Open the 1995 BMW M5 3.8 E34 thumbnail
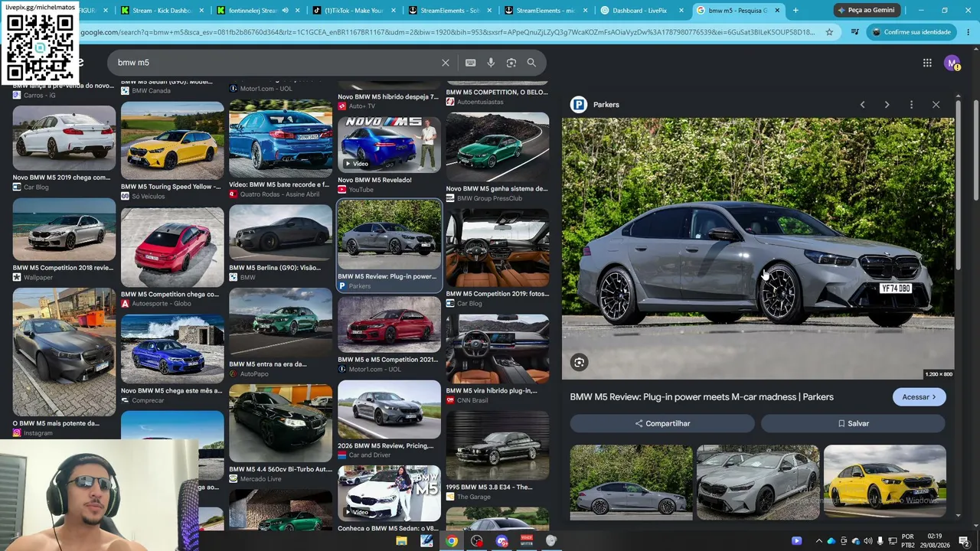The height and width of the screenshot is (551, 980). [x=498, y=446]
